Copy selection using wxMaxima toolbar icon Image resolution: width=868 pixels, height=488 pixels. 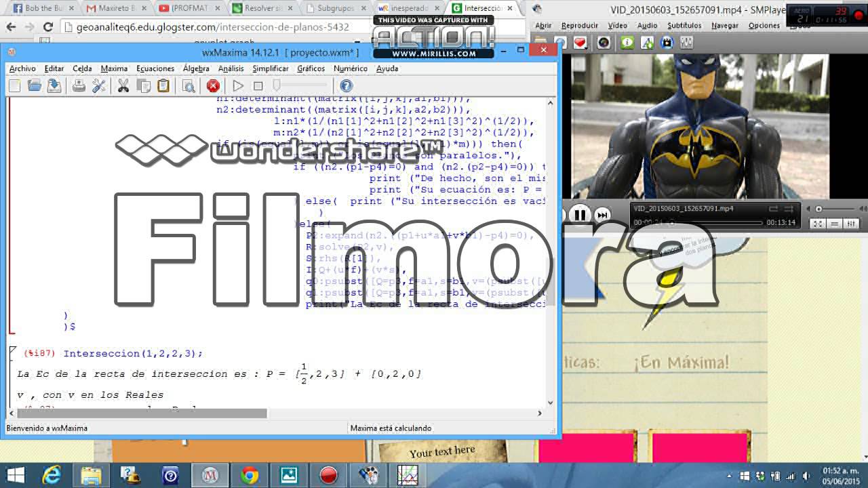pos(144,85)
